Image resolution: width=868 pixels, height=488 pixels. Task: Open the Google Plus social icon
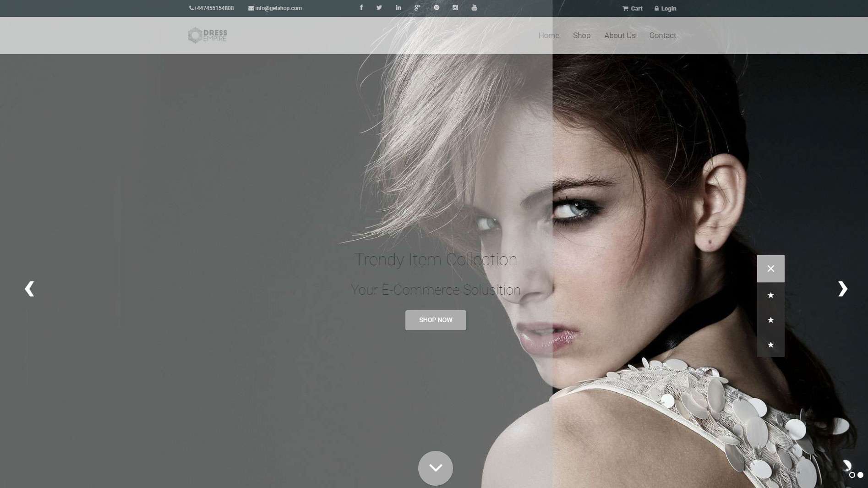tap(417, 8)
